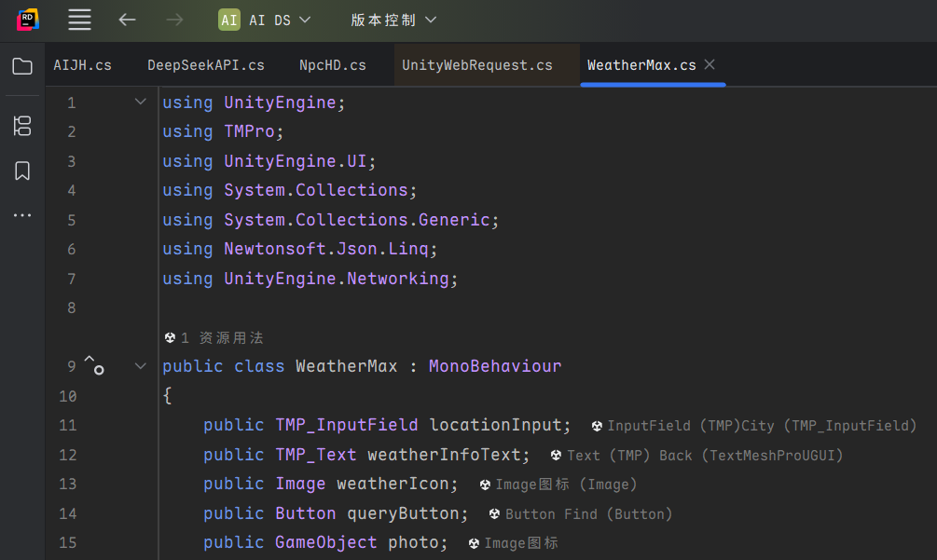Image resolution: width=937 pixels, height=560 pixels.
Task: Click the InputField (TMP)City inlay hint
Action: 754,426
